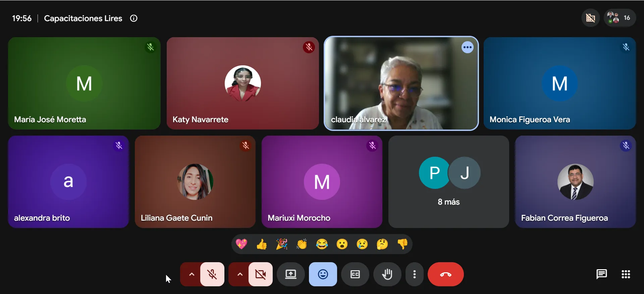The width and height of the screenshot is (644, 294).
Task: Send the thumbs down reaction
Action: tap(402, 244)
